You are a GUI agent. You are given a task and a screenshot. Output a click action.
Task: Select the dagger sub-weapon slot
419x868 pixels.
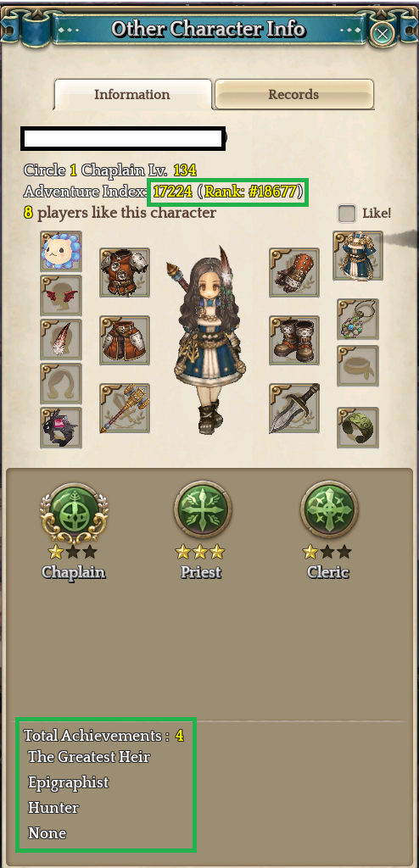pyautogui.click(x=294, y=408)
